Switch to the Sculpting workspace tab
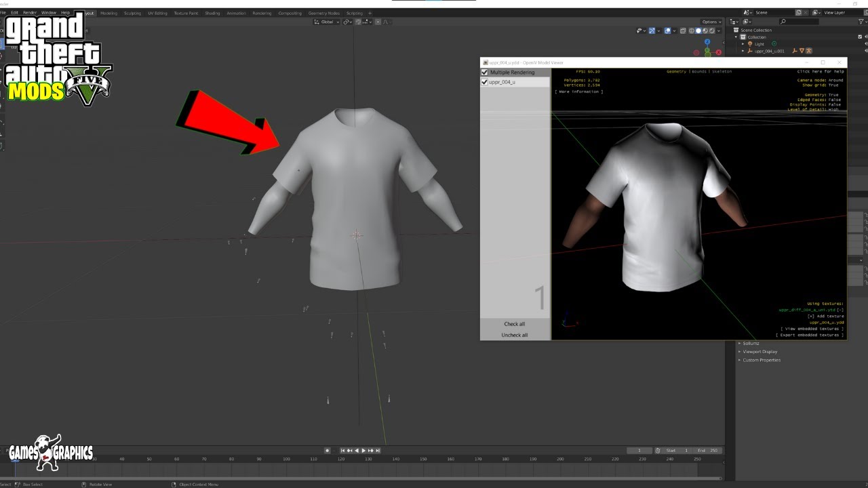Viewport: 868px width, 488px height. pyautogui.click(x=132, y=13)
